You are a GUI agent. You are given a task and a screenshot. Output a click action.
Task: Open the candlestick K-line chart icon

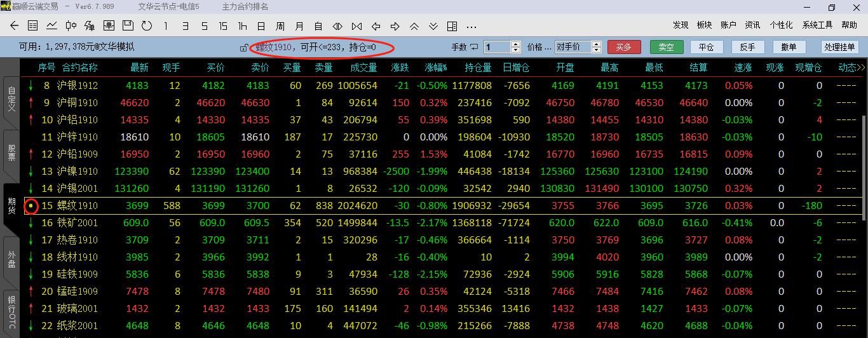coord(71,26)
